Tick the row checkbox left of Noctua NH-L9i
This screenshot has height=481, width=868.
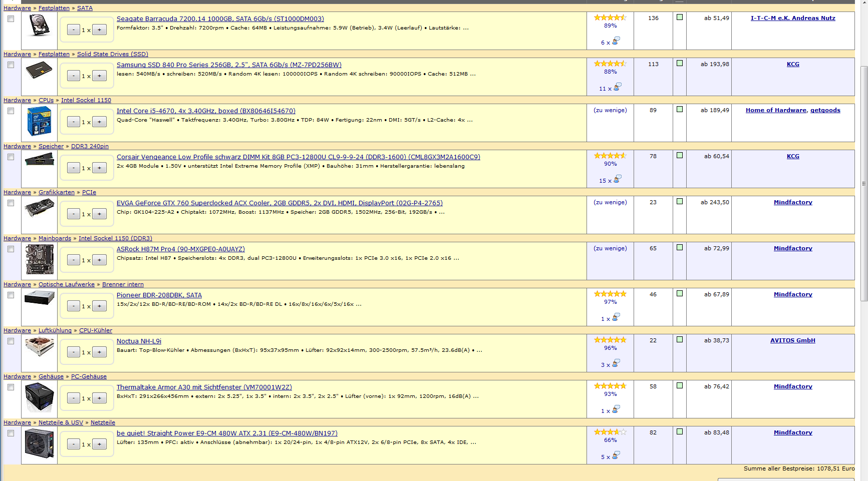[11, 341]
